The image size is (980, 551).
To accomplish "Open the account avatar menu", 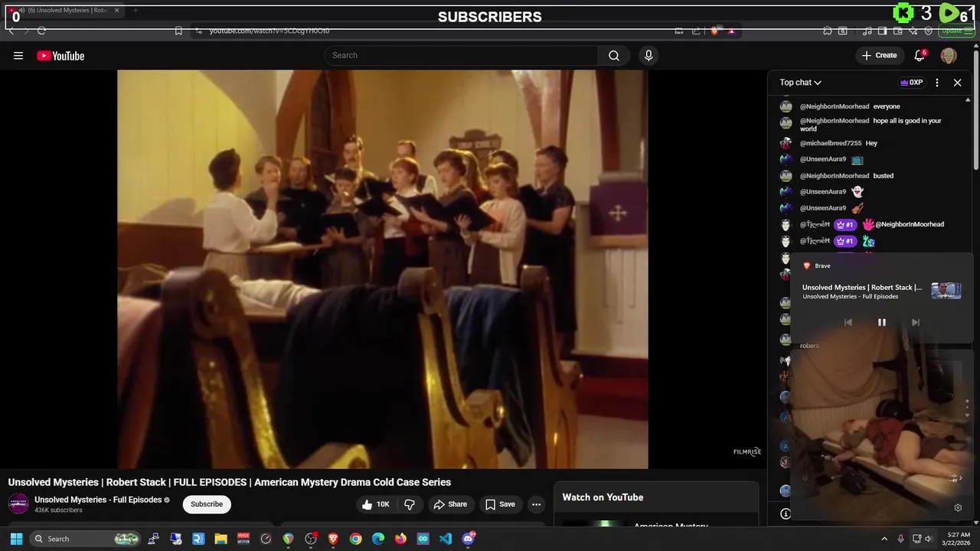I will (x=949, y=55).
